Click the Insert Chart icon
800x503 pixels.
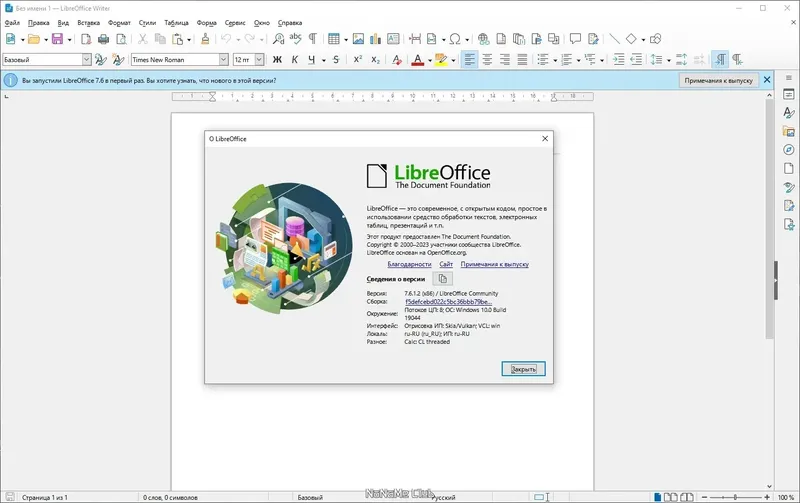pos(376,39)
